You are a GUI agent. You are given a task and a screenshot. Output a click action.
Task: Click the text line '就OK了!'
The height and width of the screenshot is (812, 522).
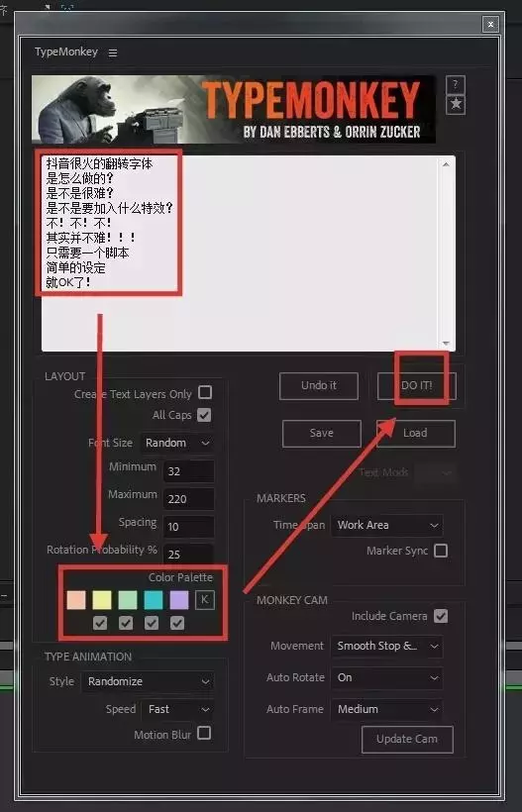click(x=68, y=283)
